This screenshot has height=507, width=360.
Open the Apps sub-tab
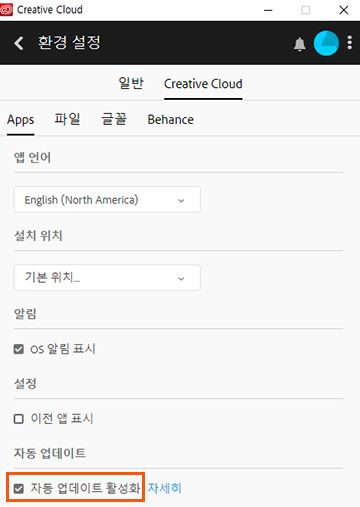(21, 120)
